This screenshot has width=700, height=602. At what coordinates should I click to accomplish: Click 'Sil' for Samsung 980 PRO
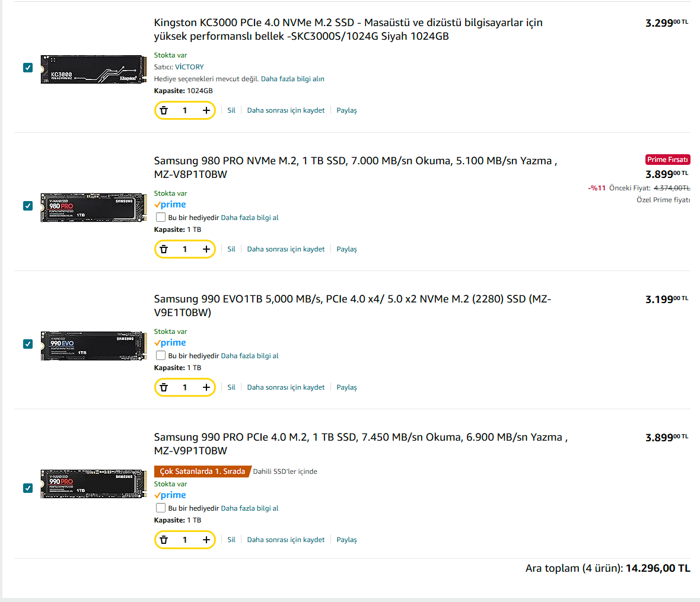(231, 249)
